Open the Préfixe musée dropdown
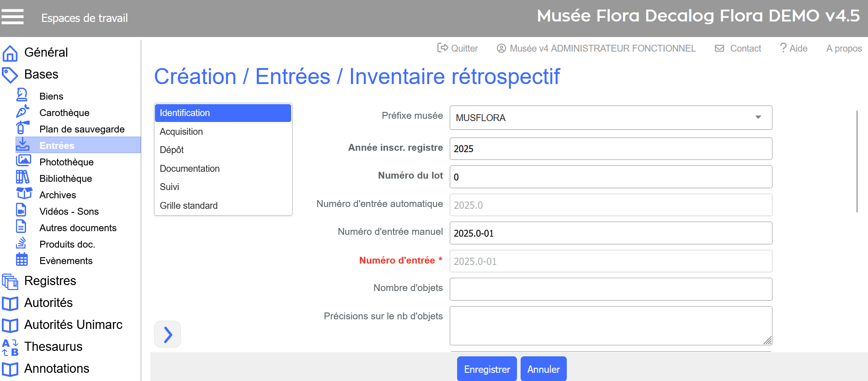 [610, 118]
